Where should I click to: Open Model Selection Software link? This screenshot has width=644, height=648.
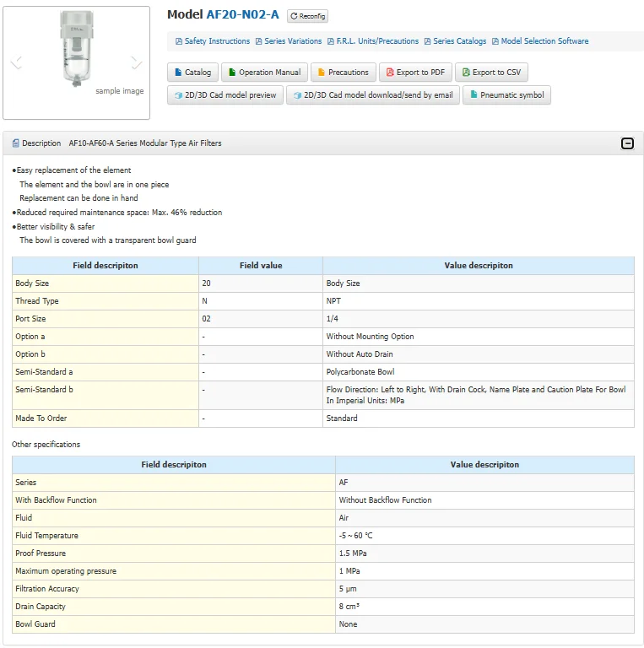click(540, 41)
